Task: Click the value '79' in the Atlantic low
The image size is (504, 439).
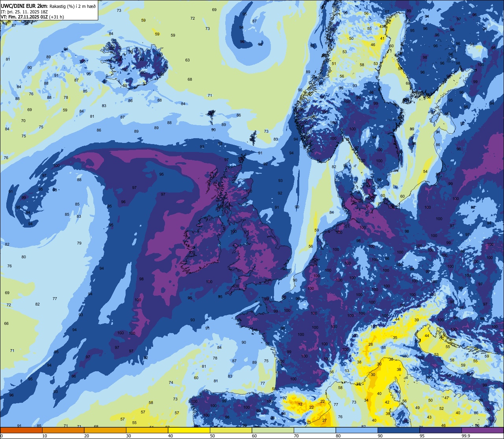Action: coord(79,243)
